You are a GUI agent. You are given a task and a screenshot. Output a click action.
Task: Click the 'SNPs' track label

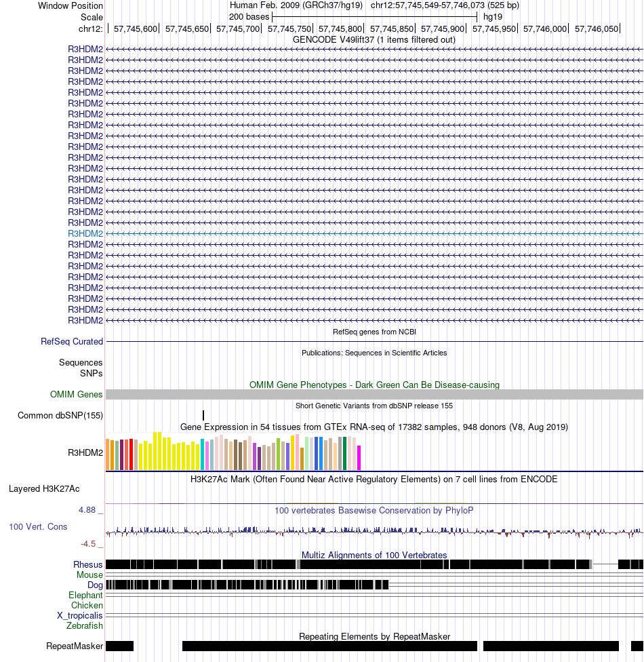tap(91, 373)
